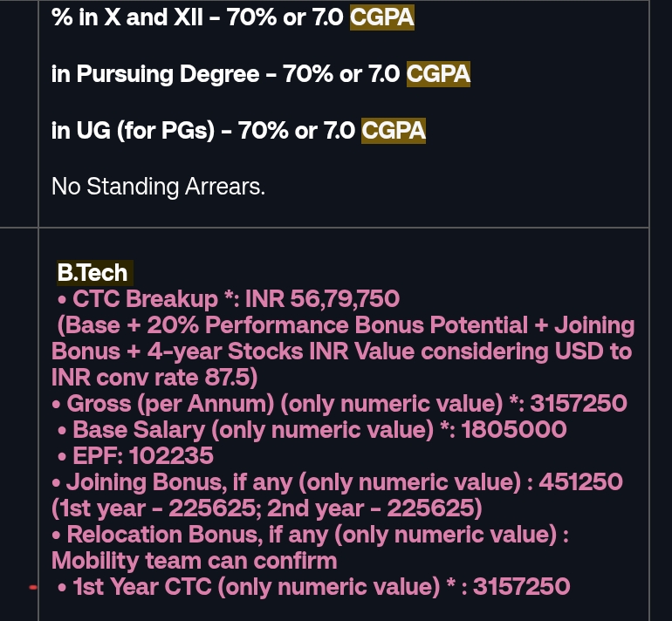Select the highlighted B.Tech heading
This screenshot has width=672, height=621.
tap(95, 273)
